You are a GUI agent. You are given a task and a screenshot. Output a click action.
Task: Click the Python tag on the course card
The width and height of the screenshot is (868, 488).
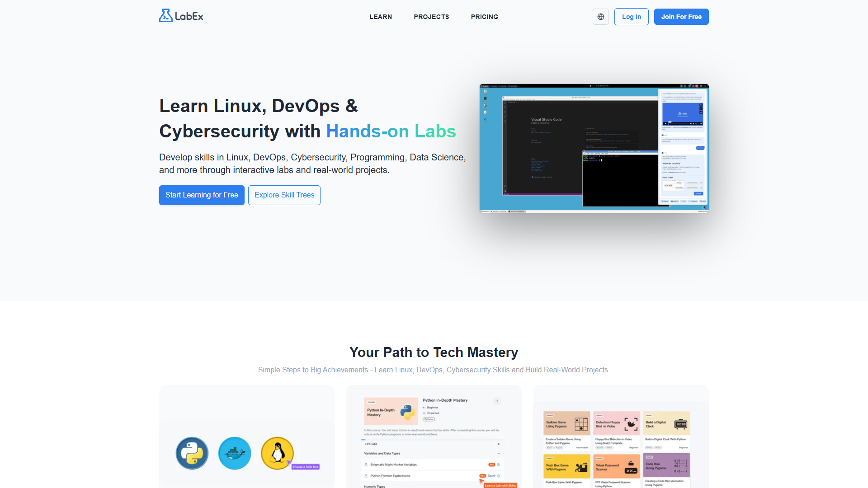point(429,419)
